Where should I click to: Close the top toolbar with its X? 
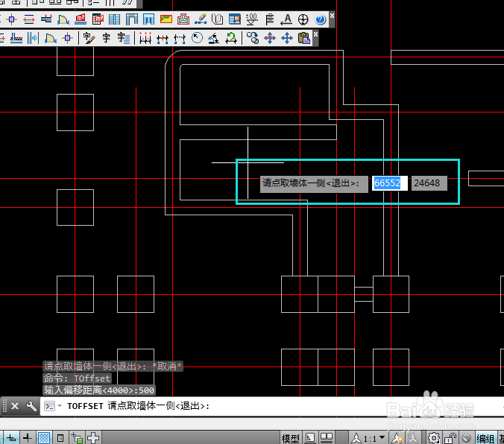(x=332, y=16)
